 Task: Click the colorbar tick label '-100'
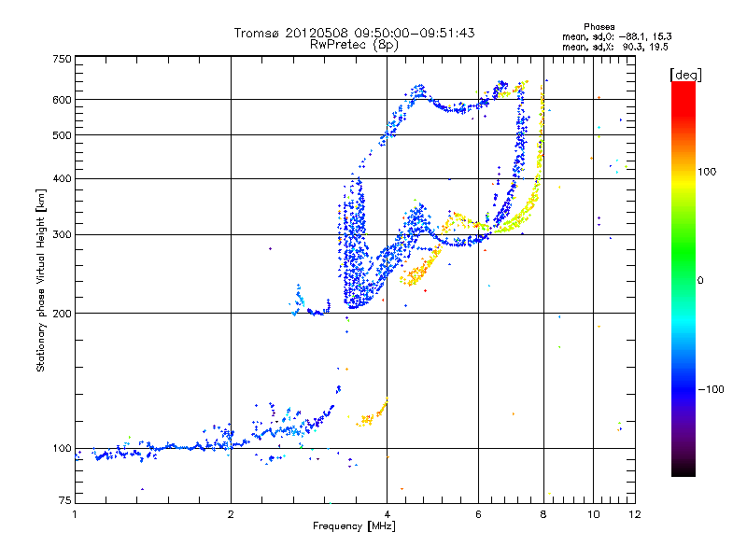pyautogui.click(x=711, y=389)
